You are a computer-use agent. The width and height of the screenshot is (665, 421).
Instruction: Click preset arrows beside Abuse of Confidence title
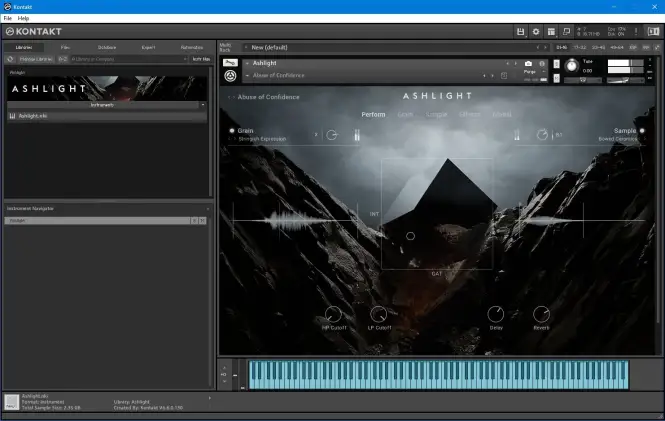pos(231,97)
